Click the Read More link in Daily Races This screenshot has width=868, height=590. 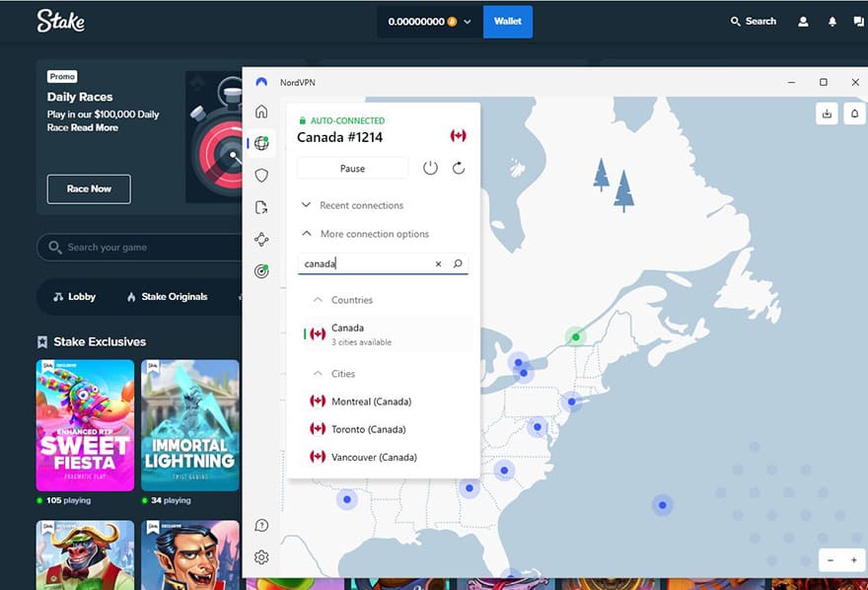pyautogui.click(x=94, y=127)
